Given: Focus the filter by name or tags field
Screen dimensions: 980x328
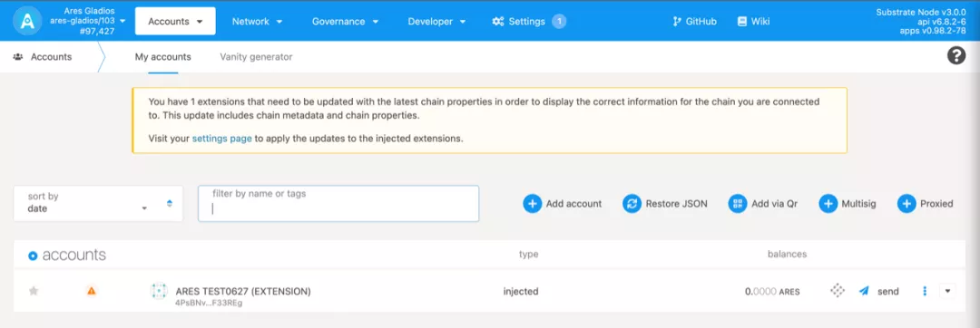Looking at the screenshot, I should tap(338, 203).
